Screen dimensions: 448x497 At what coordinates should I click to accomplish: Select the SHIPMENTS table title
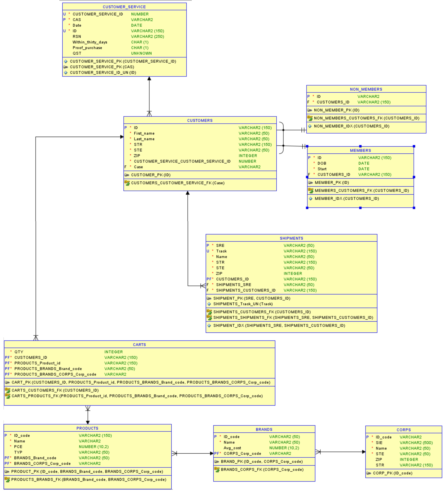click(291, 238)
